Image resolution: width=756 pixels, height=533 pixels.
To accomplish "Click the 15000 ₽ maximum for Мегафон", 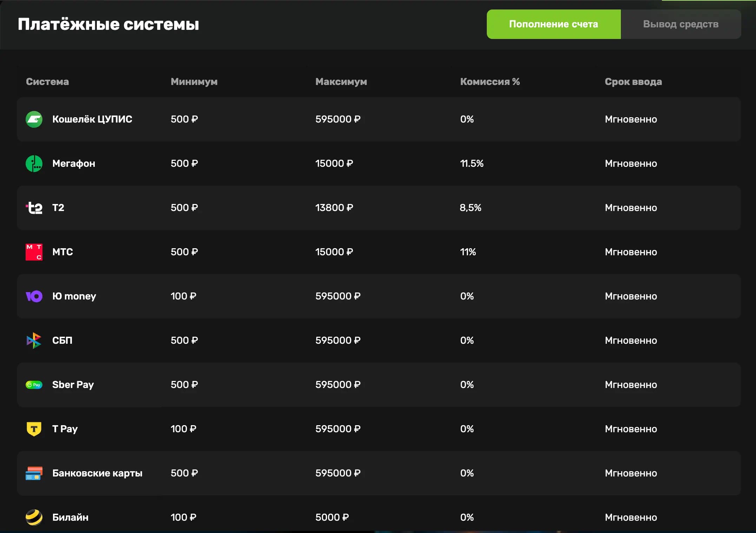I will 334,164.
